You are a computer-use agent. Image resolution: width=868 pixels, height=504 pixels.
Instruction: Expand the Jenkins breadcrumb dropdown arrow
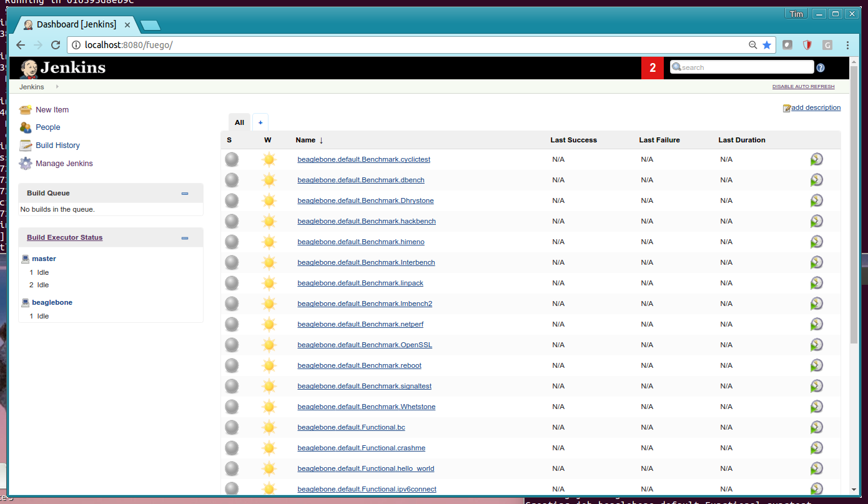pos(57,87)
